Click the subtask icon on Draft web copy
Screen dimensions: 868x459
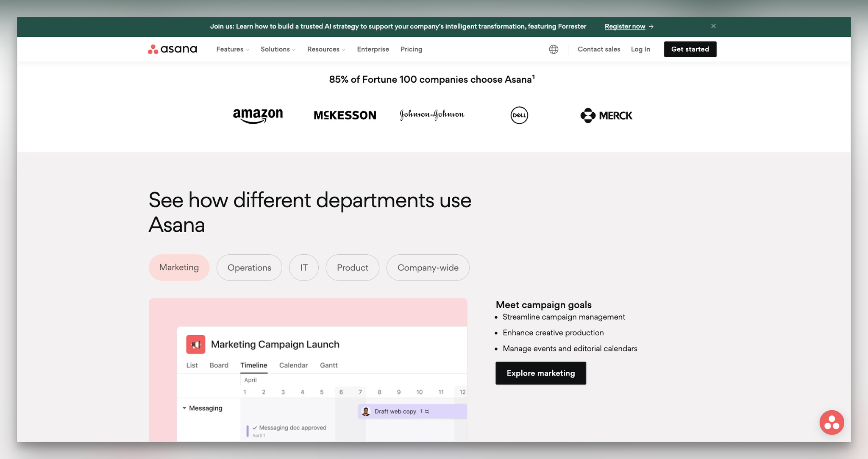[x=427, y=411]
